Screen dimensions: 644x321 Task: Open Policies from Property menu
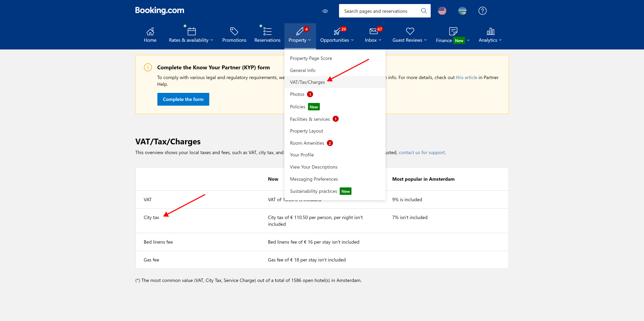coord(335,107)
